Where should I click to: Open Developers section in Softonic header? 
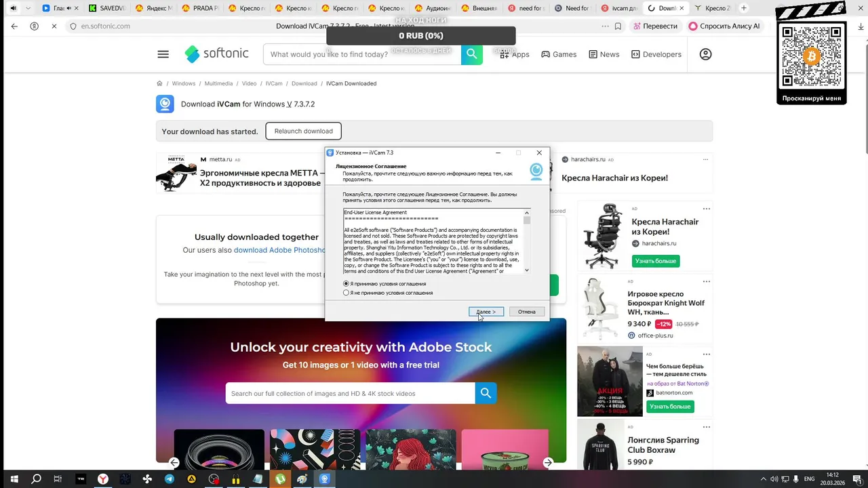pos(656,54)
